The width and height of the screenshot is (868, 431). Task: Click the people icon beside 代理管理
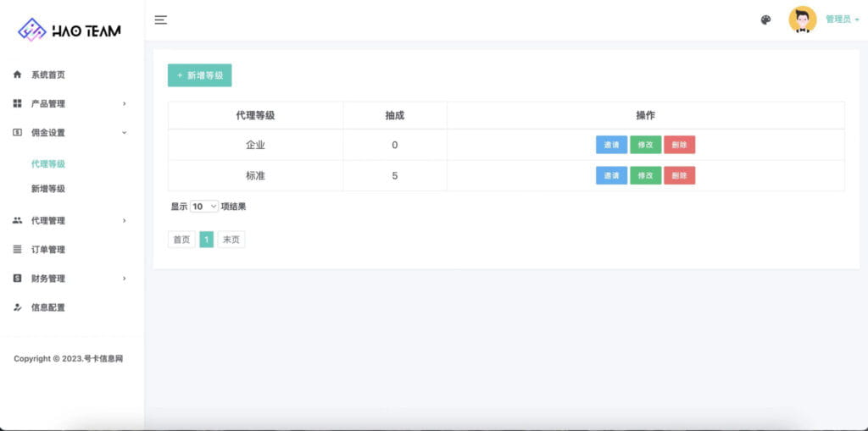pyautogui.click(x=18, y=220)
